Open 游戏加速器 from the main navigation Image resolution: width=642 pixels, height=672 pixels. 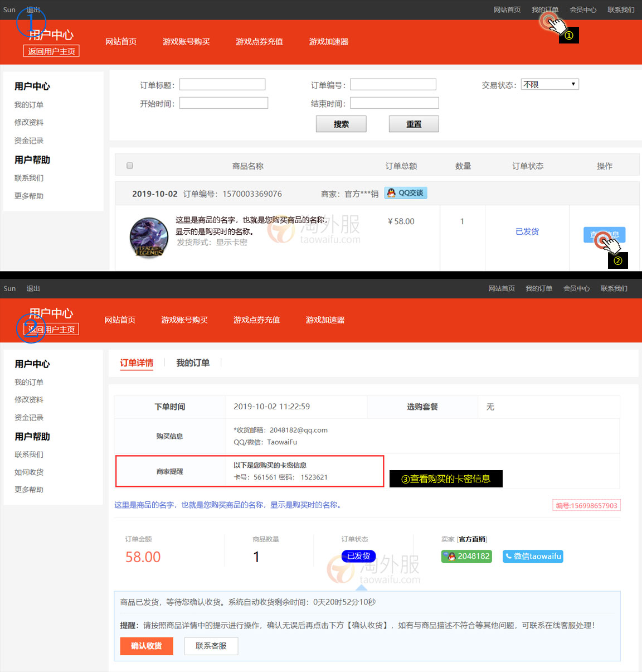pos(328,41)
